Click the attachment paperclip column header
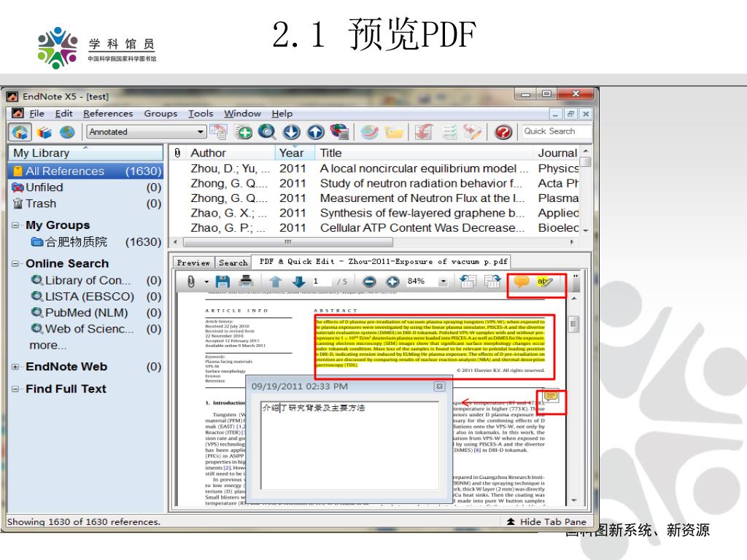The width and height of the screenshot is (747, 560). click(177, 153)
